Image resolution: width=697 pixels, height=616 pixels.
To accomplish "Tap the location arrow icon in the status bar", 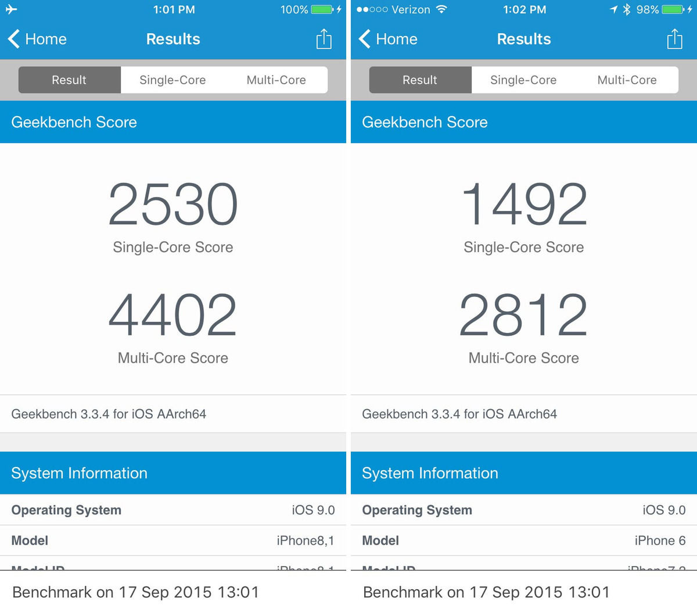I will 613,9.
